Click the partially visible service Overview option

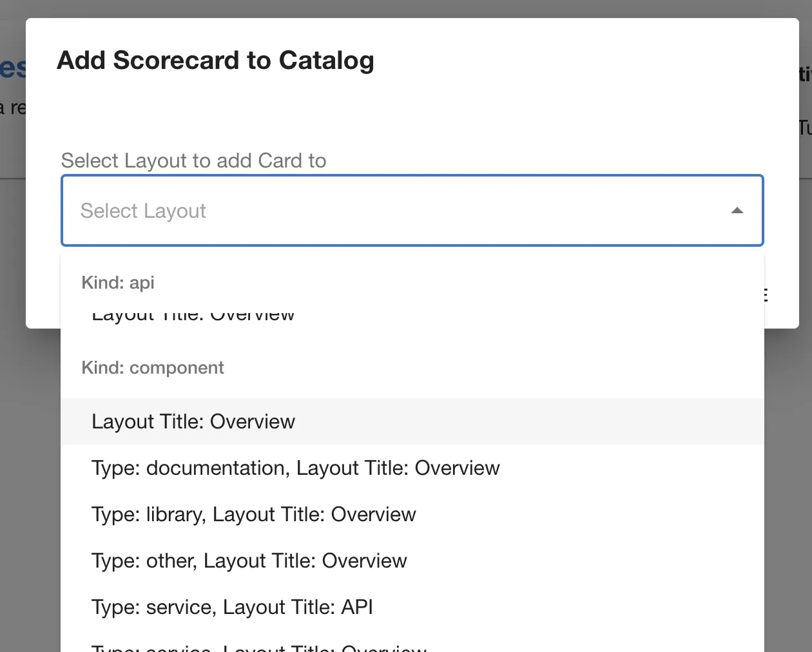point(258,647)
